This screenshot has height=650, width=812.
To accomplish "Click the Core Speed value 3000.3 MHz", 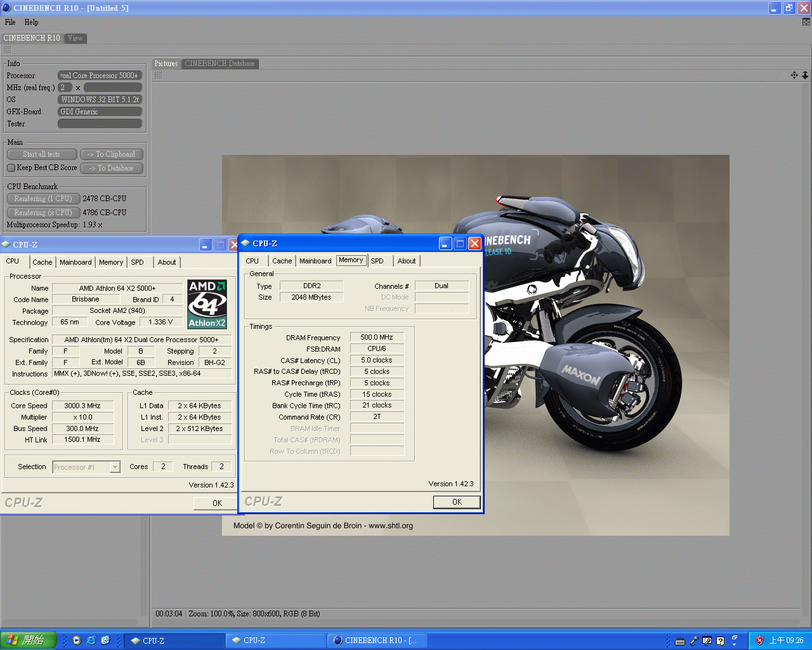I will point(82,406).
